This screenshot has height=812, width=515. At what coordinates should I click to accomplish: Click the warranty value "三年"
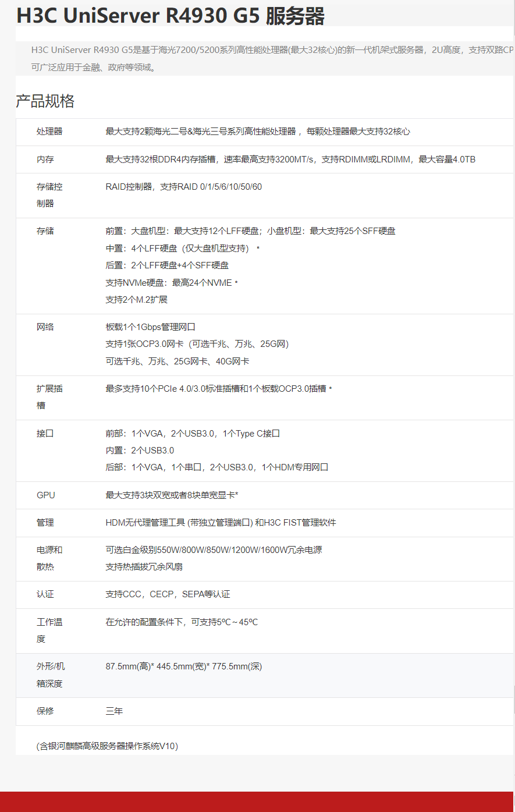pyautogui.click(x=114, y=711)
